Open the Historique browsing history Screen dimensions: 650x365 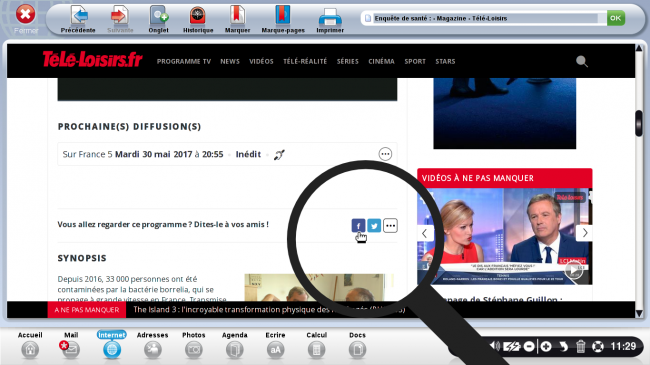click(198, 16)
